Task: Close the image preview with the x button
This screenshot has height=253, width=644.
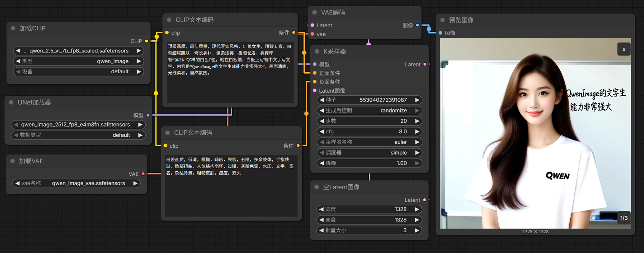Action: tap(624, 49)
